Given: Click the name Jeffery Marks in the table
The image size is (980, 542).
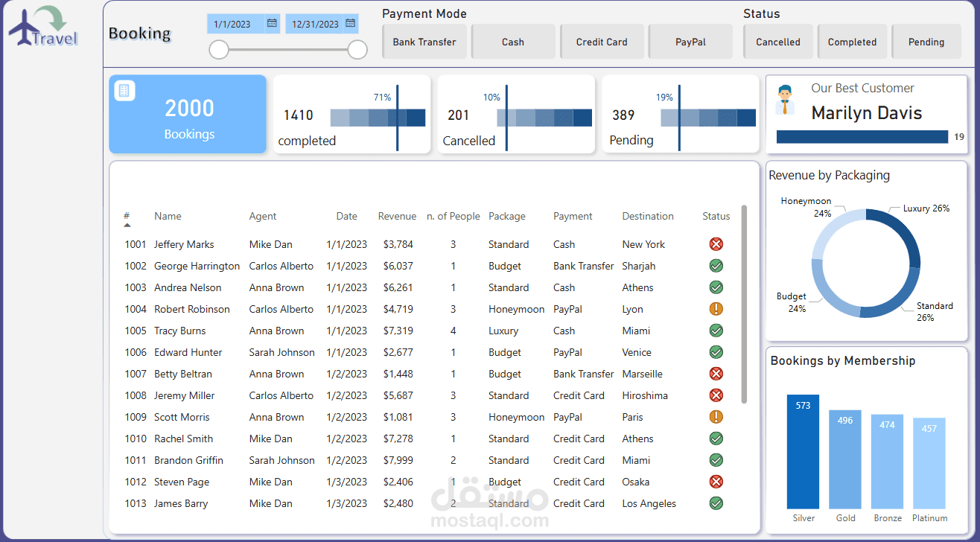Looking at the screenshot, I should 184,244.
